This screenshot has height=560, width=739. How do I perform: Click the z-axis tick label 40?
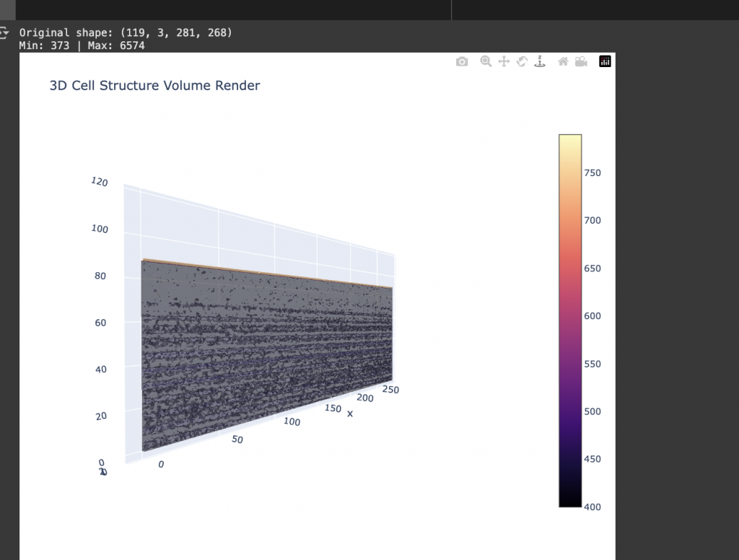coord(101,369)
